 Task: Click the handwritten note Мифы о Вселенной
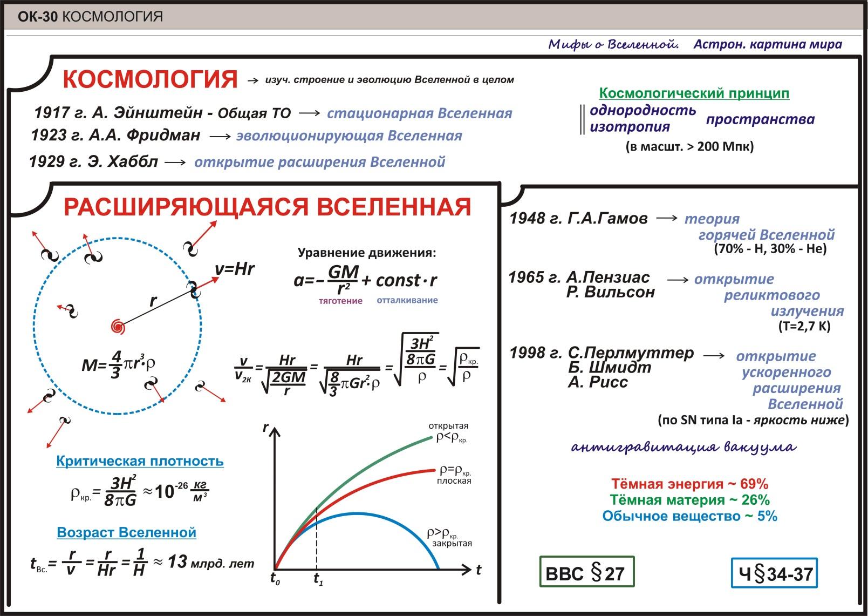tap(613, 44)
